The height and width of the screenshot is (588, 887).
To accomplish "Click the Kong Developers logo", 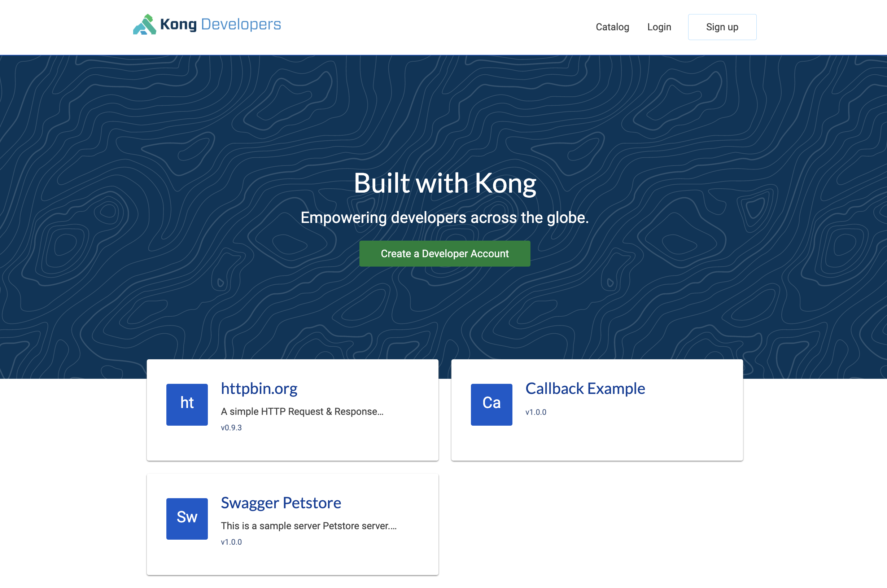I will point(207,25).
